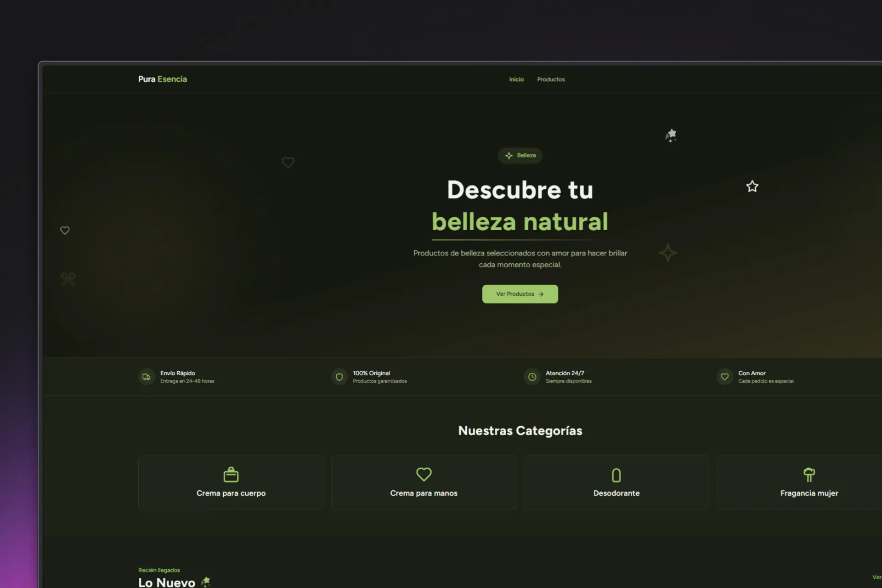Click the outlined star icon in the hero
Image resolution: width=882 pixels, height=588 pixels.
coord(752,187)
